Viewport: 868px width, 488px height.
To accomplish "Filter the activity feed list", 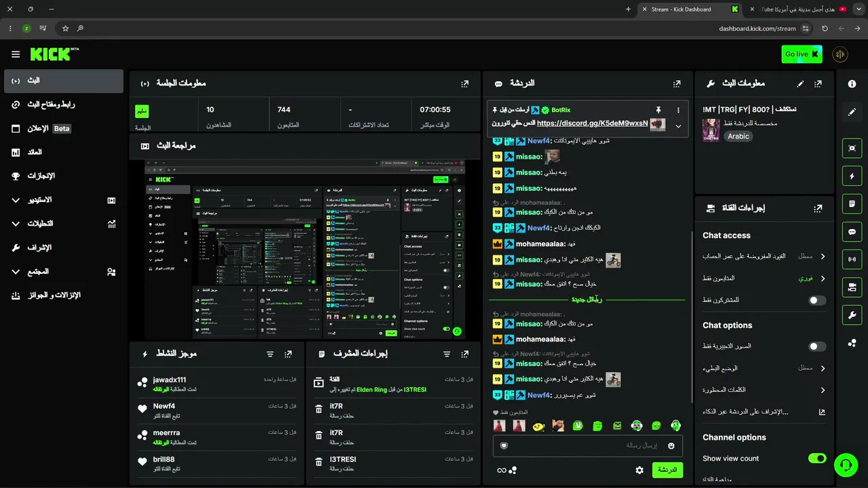I will pyautogui.click(x=270, y=354).
